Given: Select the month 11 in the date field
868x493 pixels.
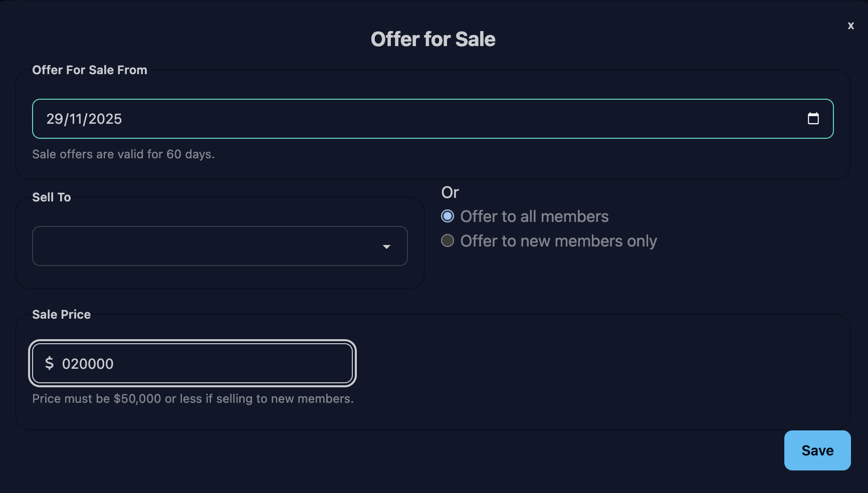Looking at the screenshot, I should (76, 119).
